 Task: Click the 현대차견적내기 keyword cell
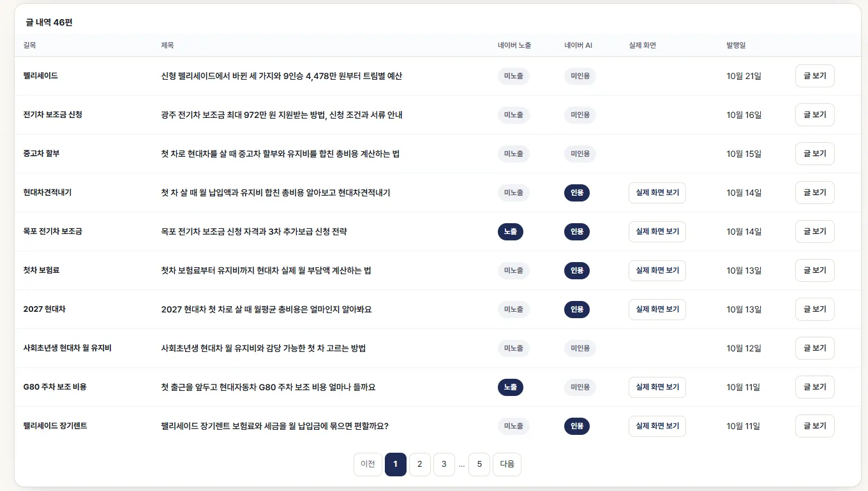(x=47, y=193)
